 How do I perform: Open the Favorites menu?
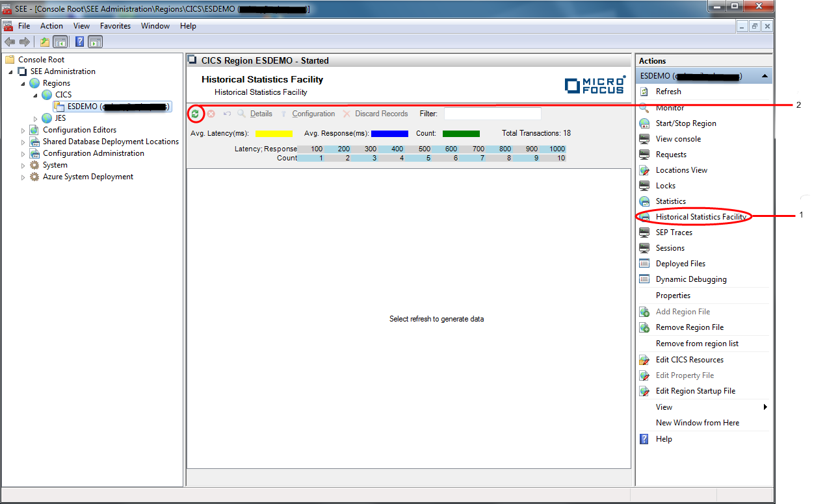pos(115,26)
